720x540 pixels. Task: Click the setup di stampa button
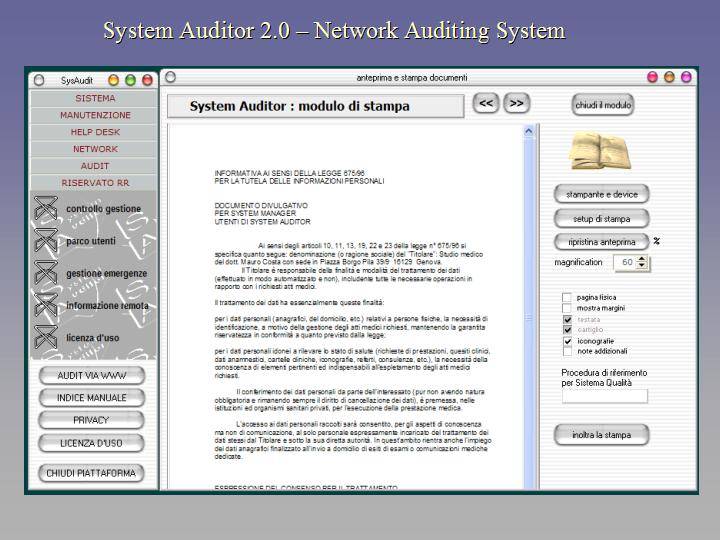click(x=601, y=218)
